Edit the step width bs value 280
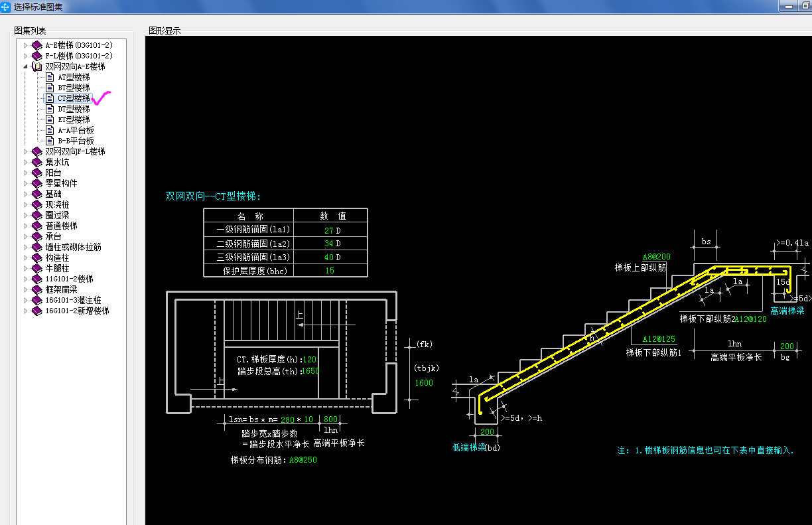The width and height of the screenshot is (812, 525). coord(287,419)
